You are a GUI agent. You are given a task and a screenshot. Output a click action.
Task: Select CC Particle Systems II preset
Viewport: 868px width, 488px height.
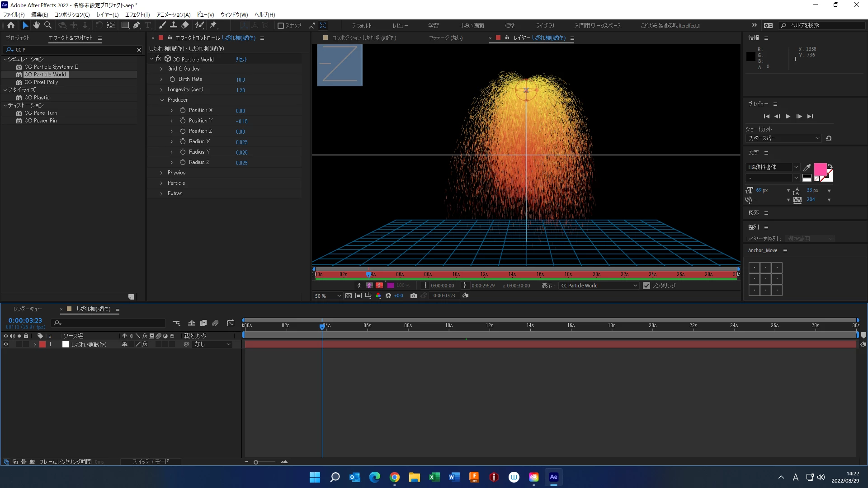[x=51, y=67]
